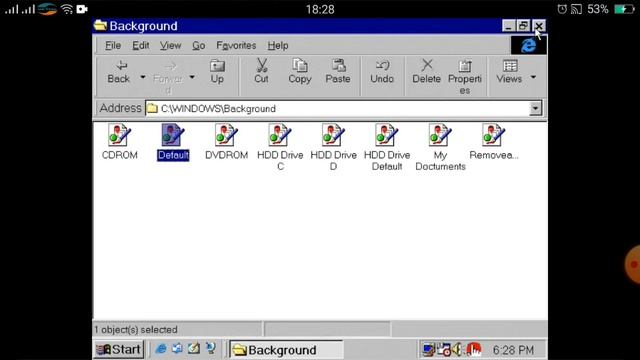Image resolution: width=640 pixels, height=360 pixels.
Task: Click Show Desktop quick launch icon
Action: (x=193, y=349)
